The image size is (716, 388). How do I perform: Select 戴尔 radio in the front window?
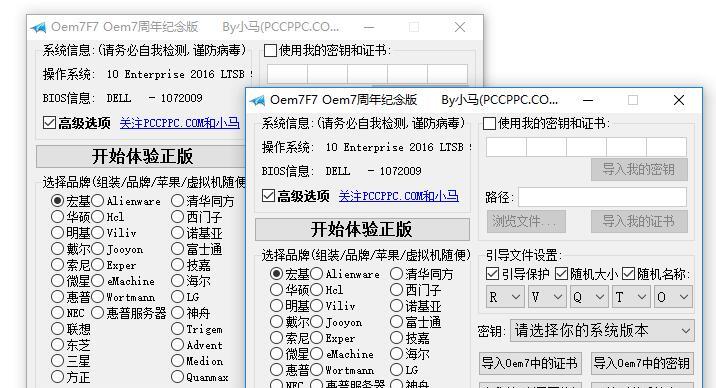point(276,322)
